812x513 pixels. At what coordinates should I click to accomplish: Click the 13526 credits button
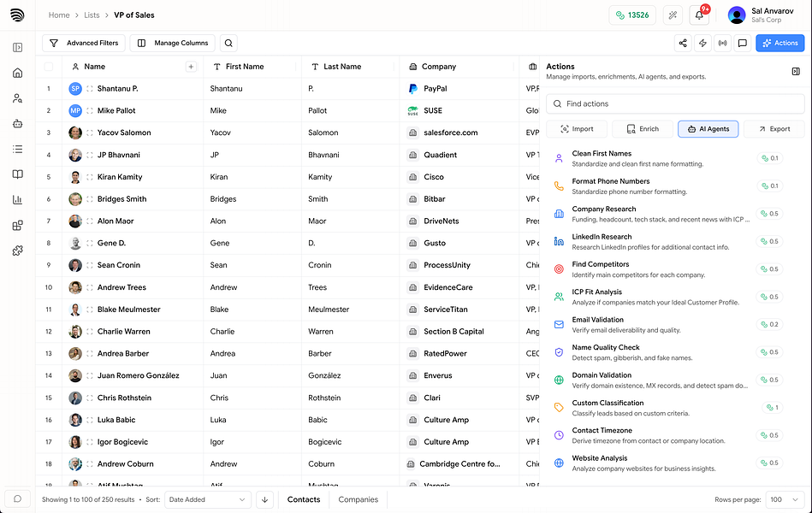click(x=632, y=15)
